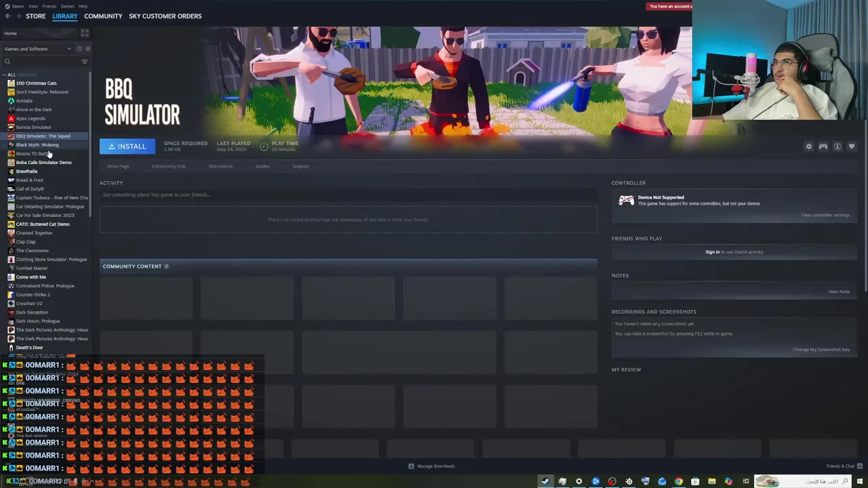Open SKY CUSTOMER ORDERS profile tab
868x488 pixels.
tap(165, 16)
